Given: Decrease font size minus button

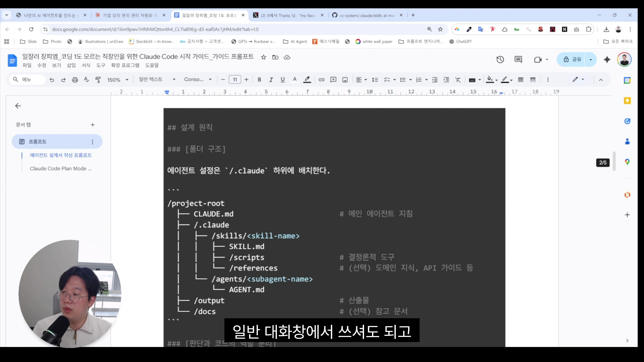Looking at the screenshot, I should point(223,80).
